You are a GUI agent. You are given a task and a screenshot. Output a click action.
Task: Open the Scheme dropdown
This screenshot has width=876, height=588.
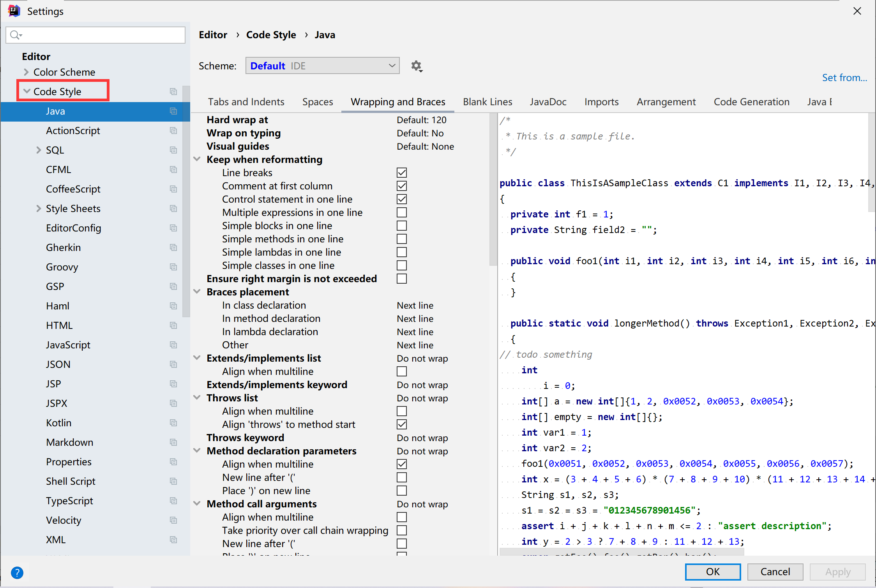coord(322,66)
